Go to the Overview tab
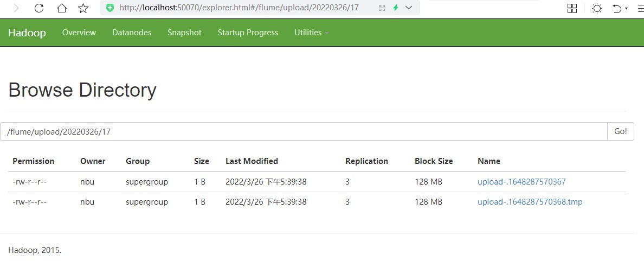 (x=79, y=33)
